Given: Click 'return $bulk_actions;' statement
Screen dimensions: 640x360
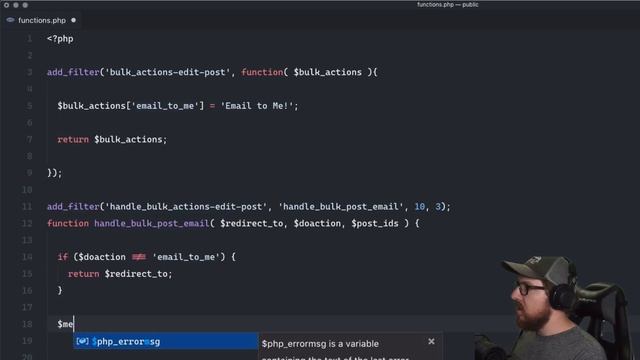Looking at the screenshot, I should [x=112, y=139].
